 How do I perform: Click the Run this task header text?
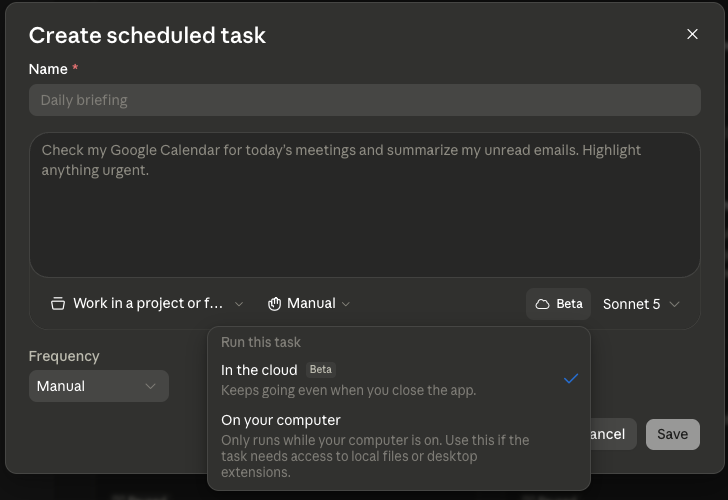pyautogui.click(x=261, y=342)
